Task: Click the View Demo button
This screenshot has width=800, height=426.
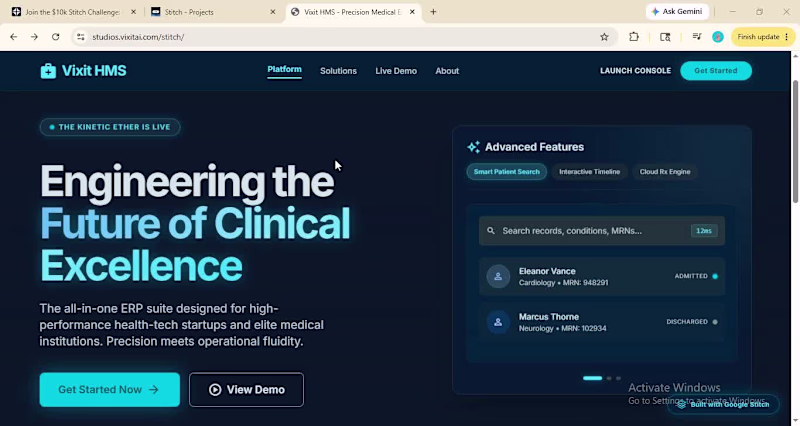Action: pos(246,390)
